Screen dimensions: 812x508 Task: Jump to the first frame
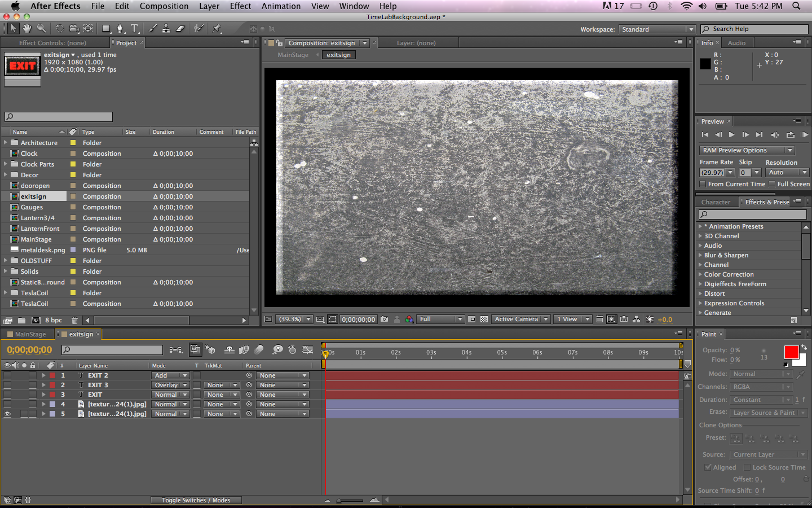coord(705,135)
